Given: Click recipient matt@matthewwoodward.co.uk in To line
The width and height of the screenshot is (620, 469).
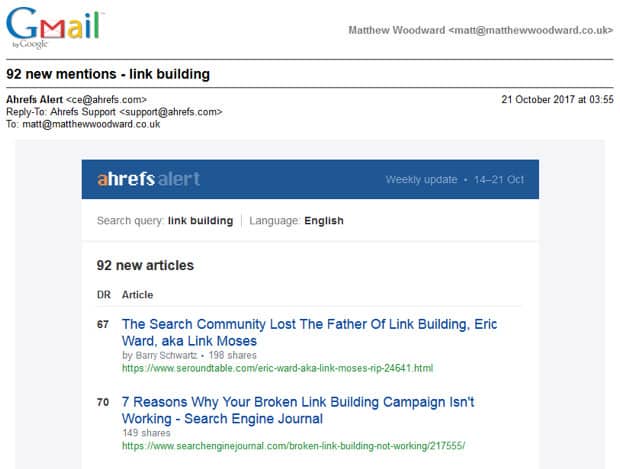Looking at the screenshot, I should (x=91, y=124).
